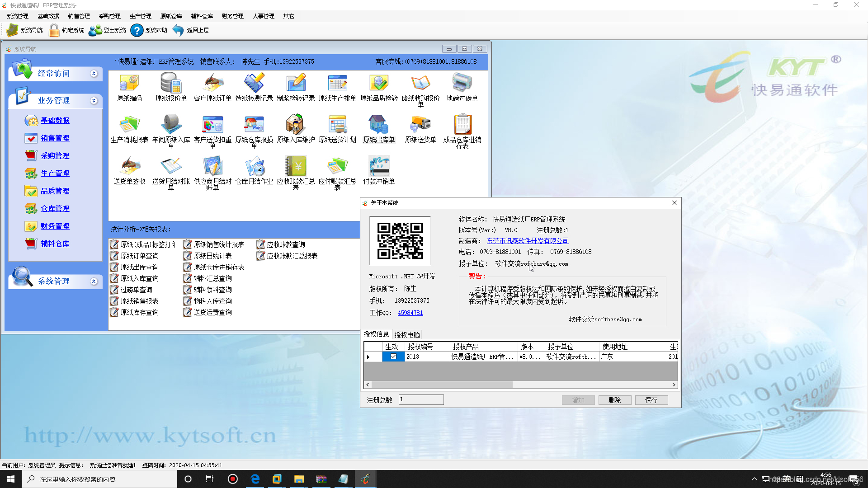Viewport: 868px width, 488px height.
Task: Toggle the 生效 checkbox in authorization row
Action: pos(393,357)
